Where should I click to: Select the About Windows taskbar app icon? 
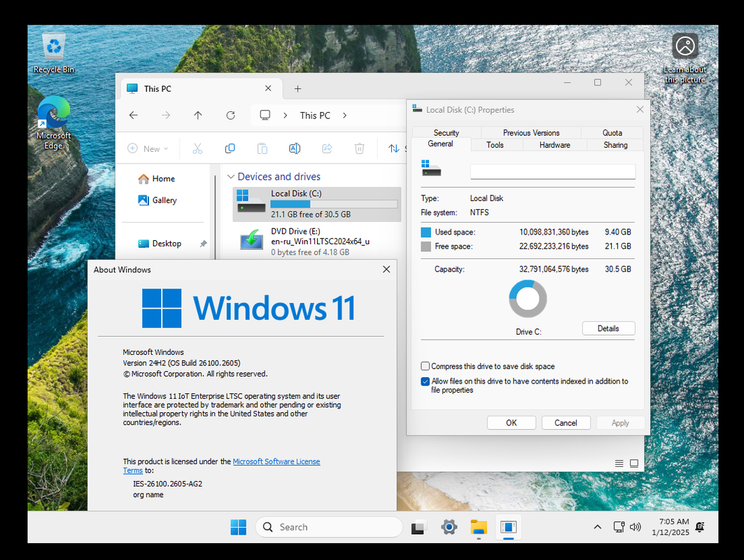pos(508,527)
